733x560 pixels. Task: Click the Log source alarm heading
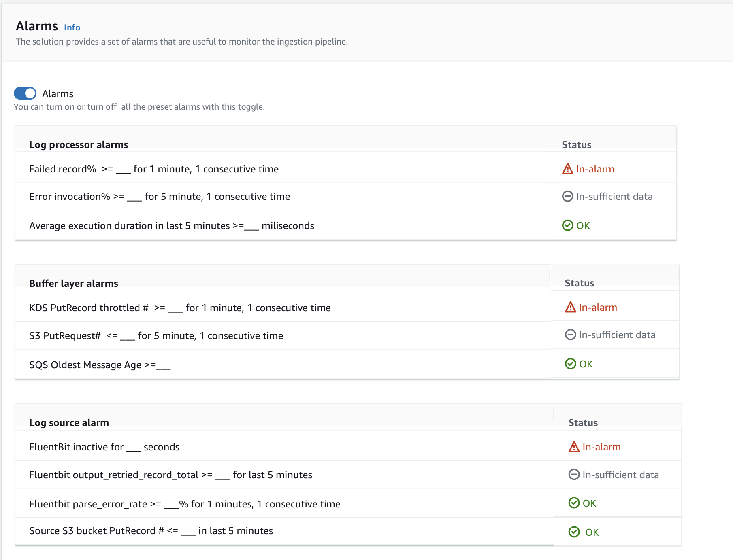[69, 423]
